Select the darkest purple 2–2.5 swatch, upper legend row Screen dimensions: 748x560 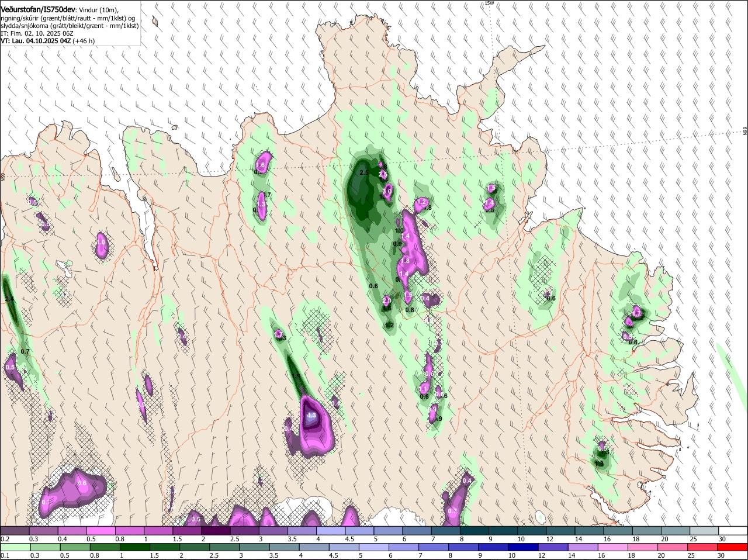(x=216, y=531)
